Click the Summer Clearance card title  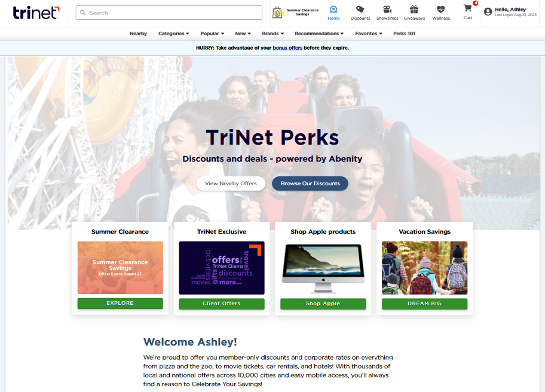120,232
